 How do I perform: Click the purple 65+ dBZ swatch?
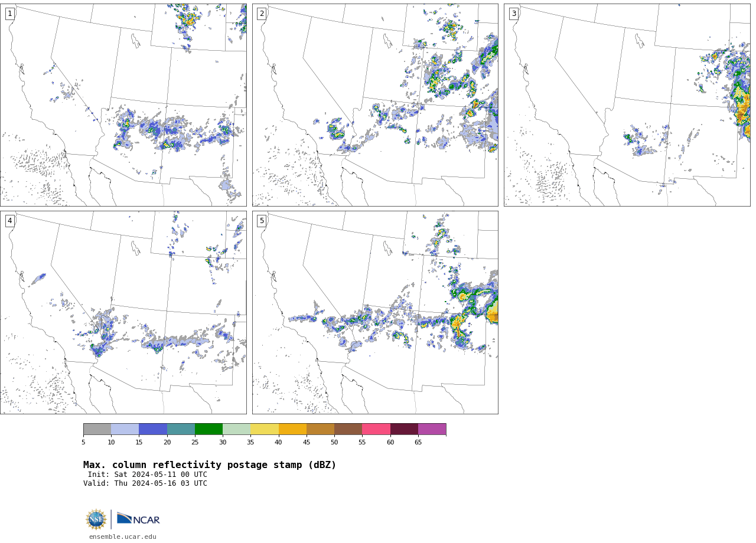432,429
